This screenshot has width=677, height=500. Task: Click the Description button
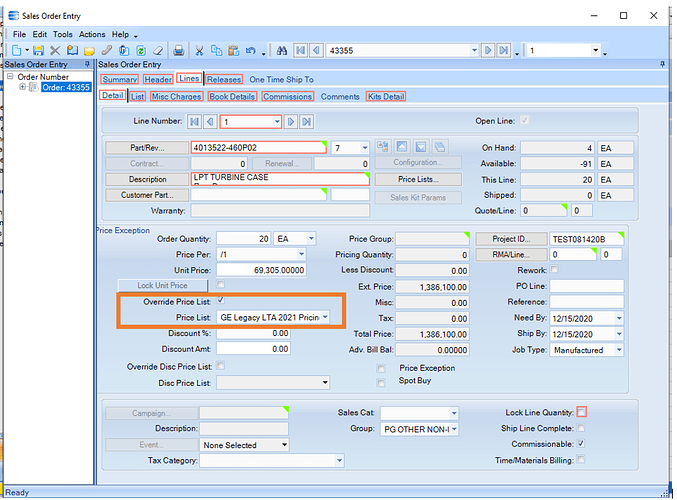147,179
